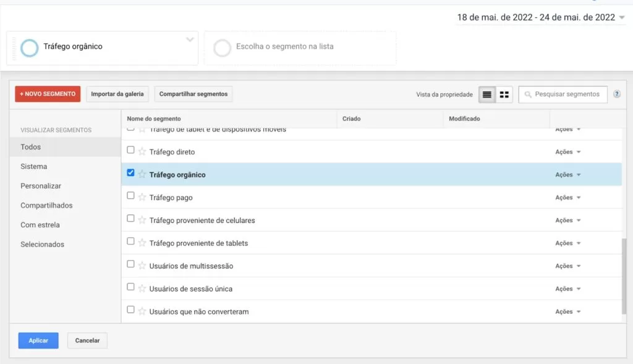Click the + NOVO SEGMENTO button
Image resolution: width=633 pixels, height=364 pixels.
click(48, 94)
